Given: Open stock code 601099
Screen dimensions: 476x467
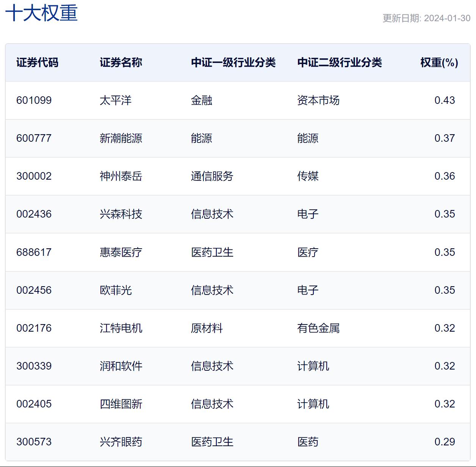Looking at the screenshot, I should point(34,100).
